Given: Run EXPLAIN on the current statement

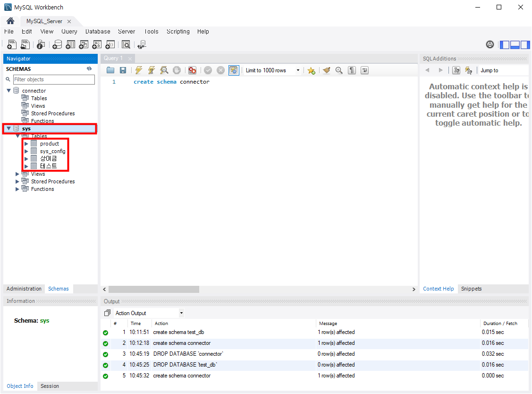Looking at the screenshot, I should coord(164,70).
